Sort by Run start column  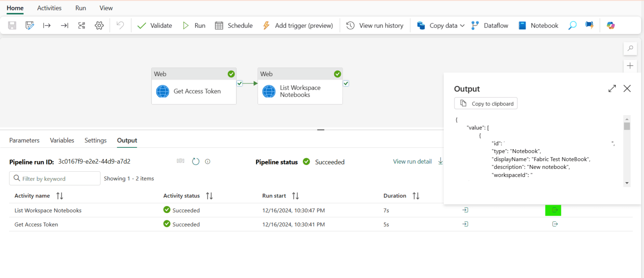click(x=296, y=196)
